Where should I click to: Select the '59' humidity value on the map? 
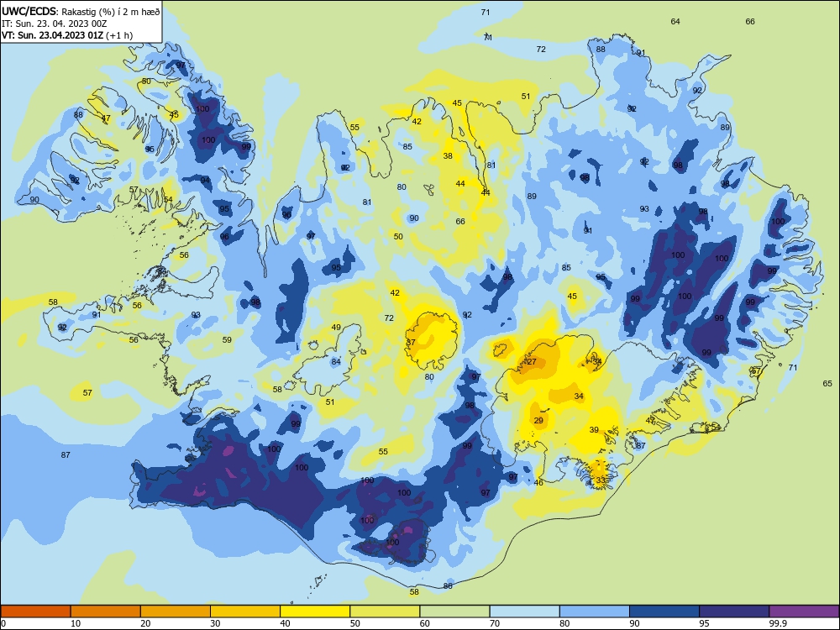[227, 339]
